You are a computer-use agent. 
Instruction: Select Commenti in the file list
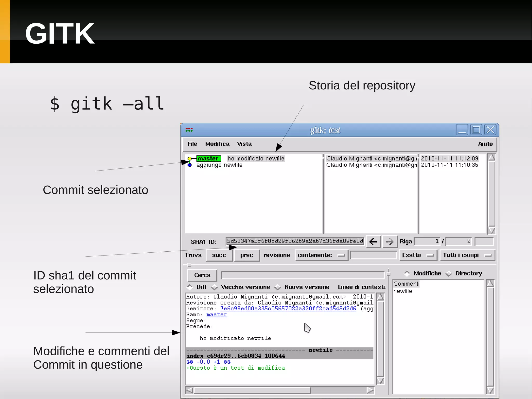click(x=406, y=284)
